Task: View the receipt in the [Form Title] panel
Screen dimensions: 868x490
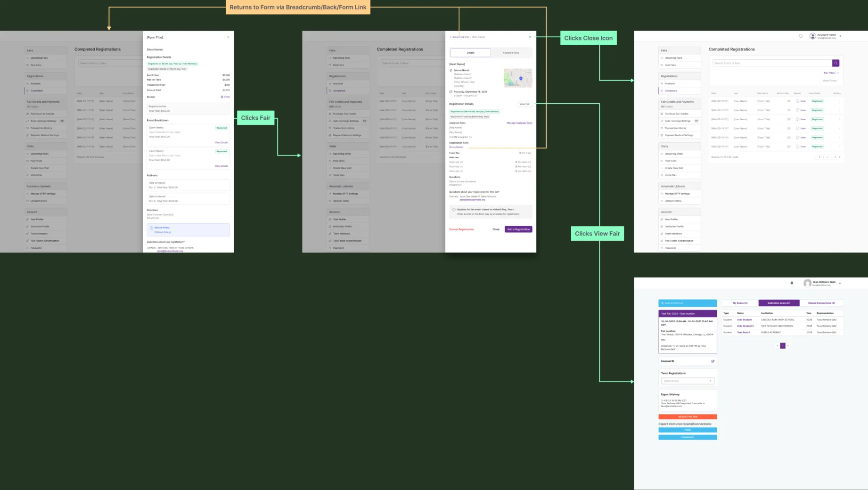Action: (x=225, y=97)
